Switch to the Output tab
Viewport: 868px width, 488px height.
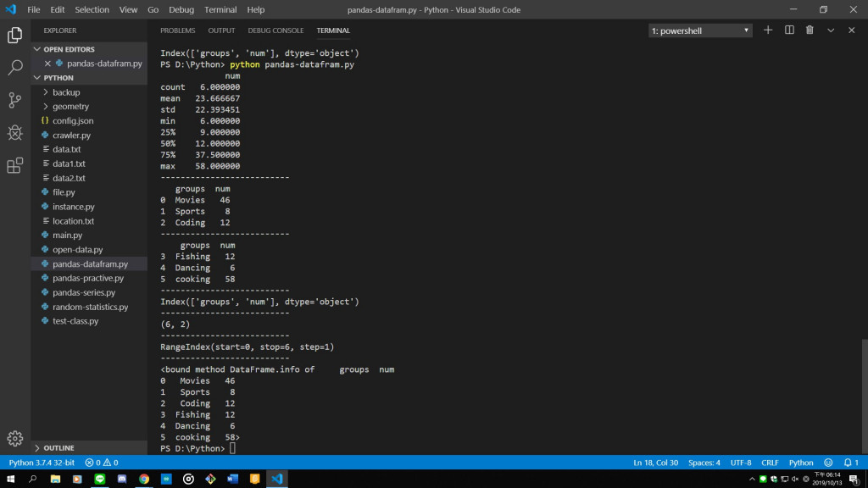coord(221,30)
